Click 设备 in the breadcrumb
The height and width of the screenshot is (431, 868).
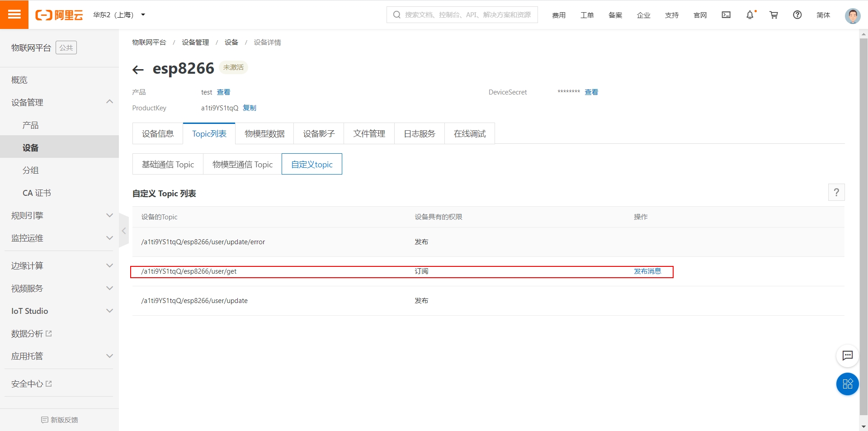point(231,43)
